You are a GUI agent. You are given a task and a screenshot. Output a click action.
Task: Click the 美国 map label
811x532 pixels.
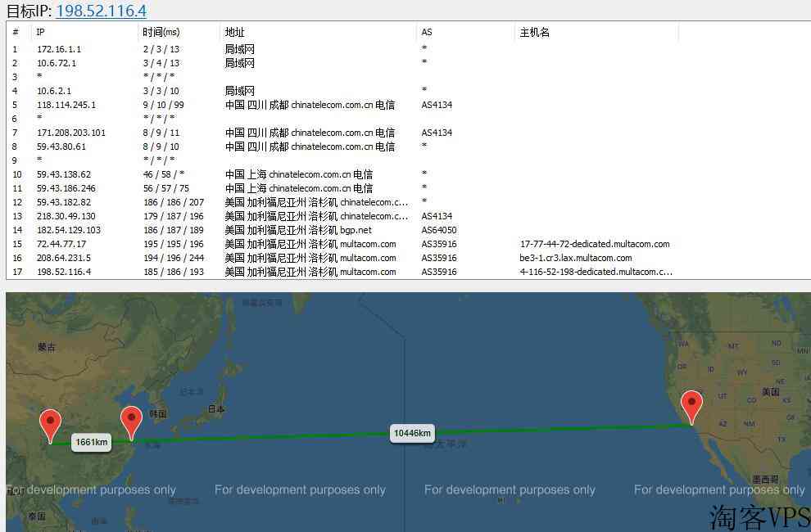[771, 392]
